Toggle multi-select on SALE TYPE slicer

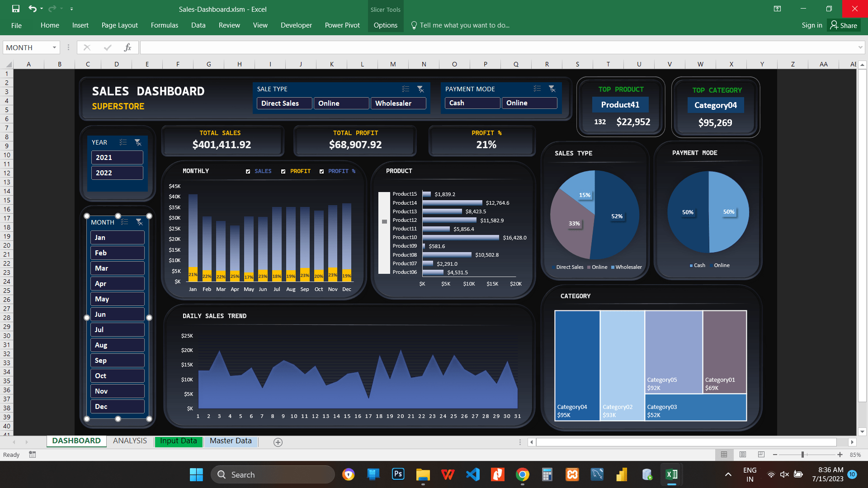tap(406, 89)
